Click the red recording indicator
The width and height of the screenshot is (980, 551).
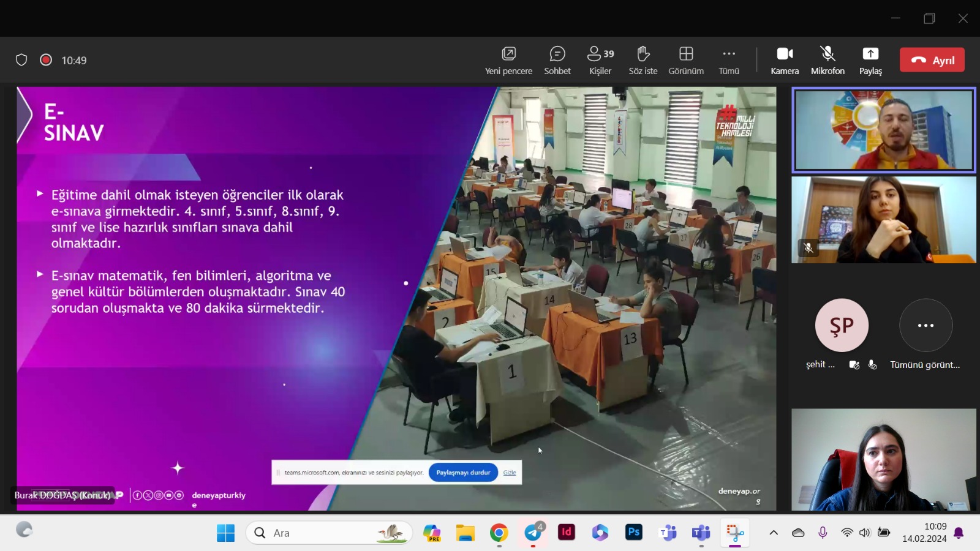[x=46, y=60]
